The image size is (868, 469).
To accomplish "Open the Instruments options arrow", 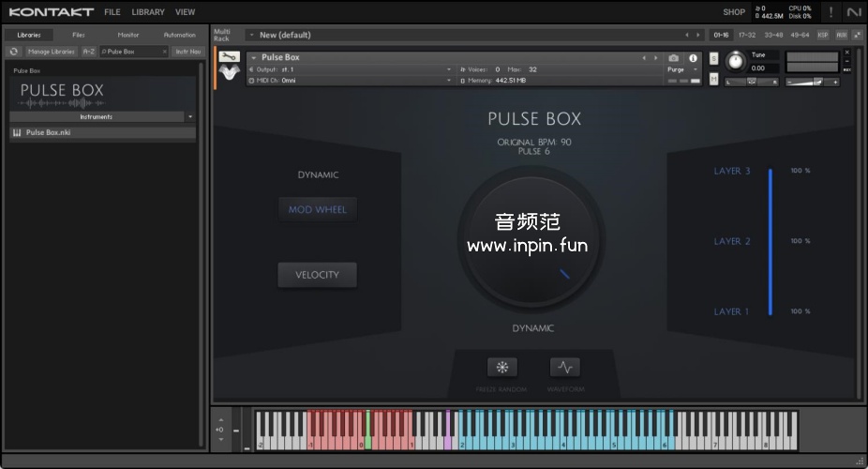I will click(x=190, y=117).
